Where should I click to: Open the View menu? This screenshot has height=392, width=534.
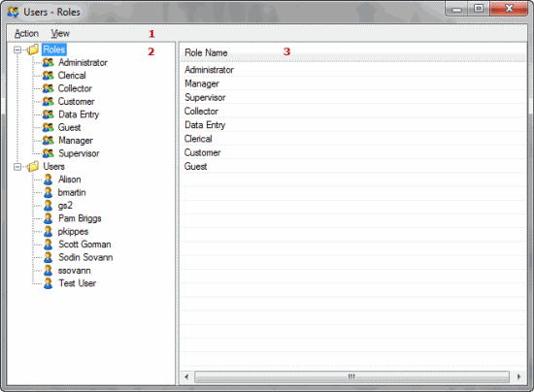click(x=60, y=33)
